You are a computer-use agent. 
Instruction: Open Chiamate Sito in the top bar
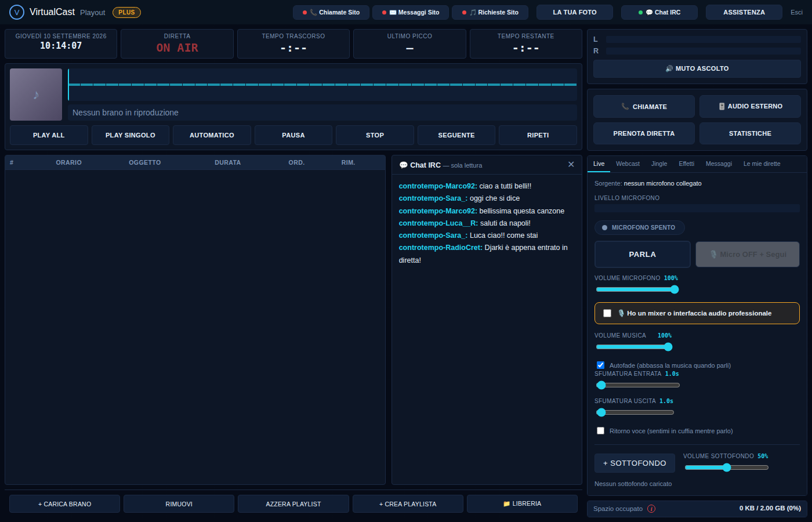pyautogui.click(x=331, y=12)
